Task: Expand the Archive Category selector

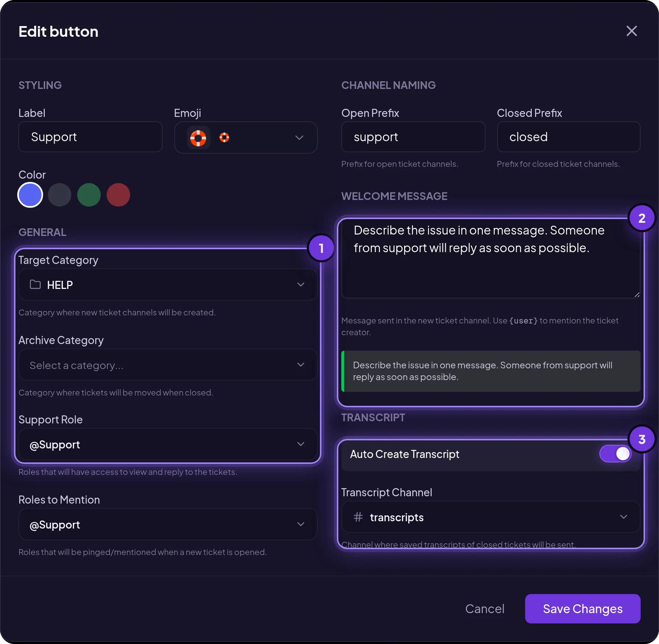Action: click(168, 365)
